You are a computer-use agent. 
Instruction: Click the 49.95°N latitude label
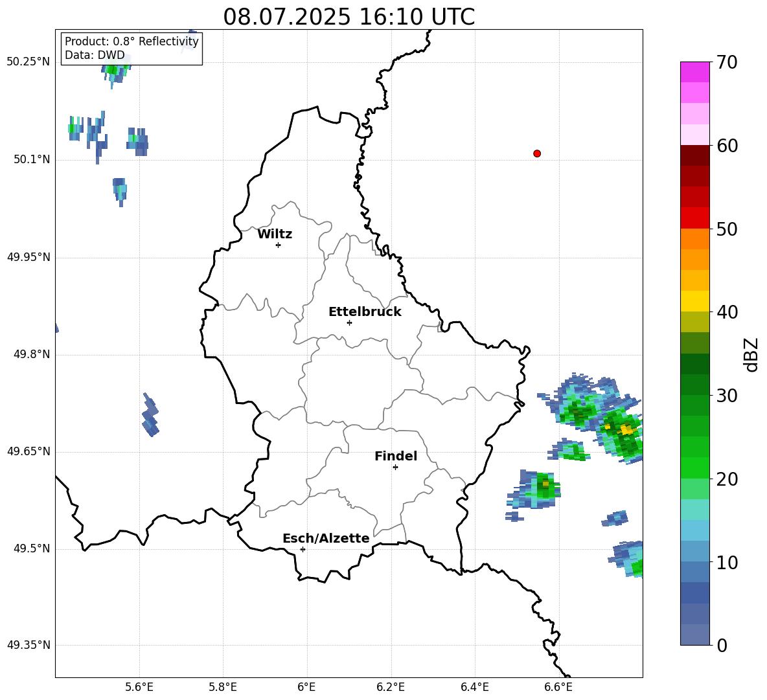coord(29,257)
